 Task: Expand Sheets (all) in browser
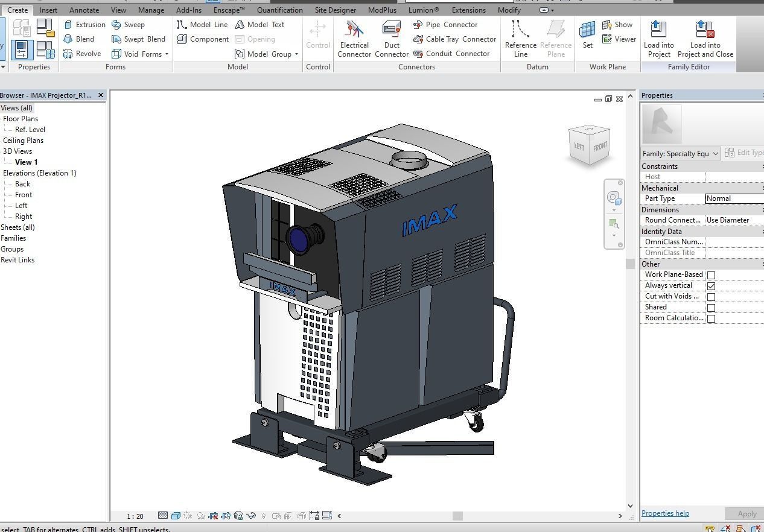(x=18, y=227)
